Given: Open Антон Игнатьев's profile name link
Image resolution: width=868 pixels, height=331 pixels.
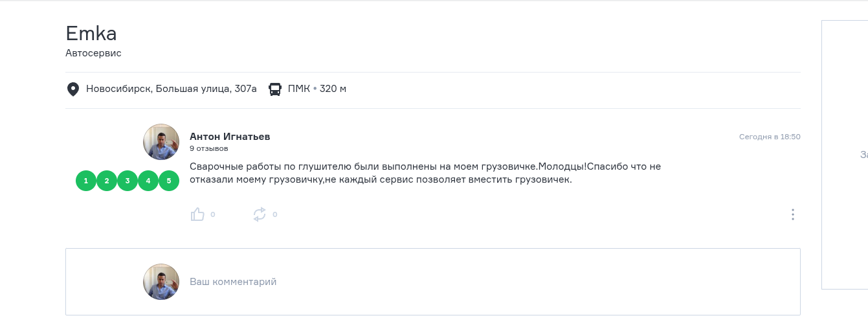Looking at the screenshot, I should point(230,137).
